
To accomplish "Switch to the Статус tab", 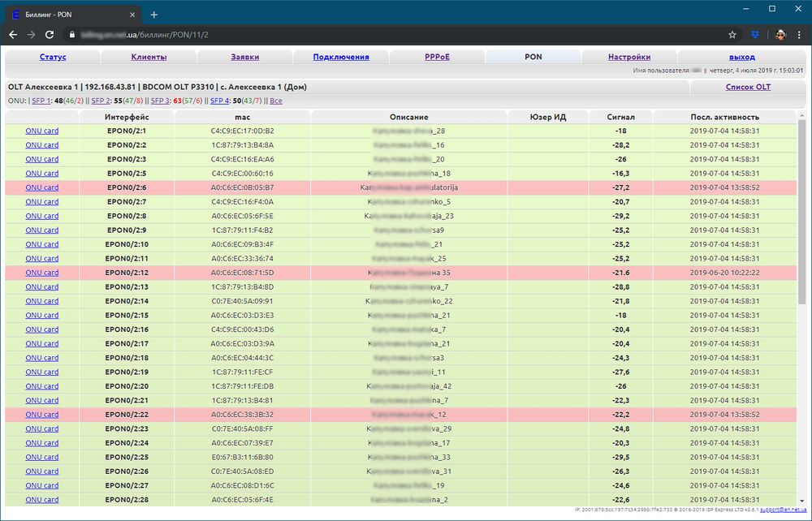I will [x=53, y=57].
